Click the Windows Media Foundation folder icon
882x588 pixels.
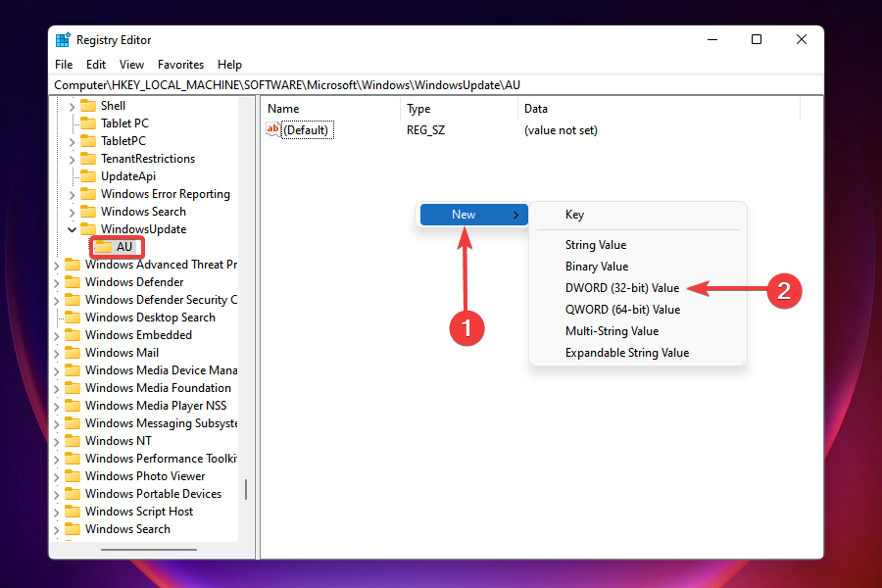(73, 388)
